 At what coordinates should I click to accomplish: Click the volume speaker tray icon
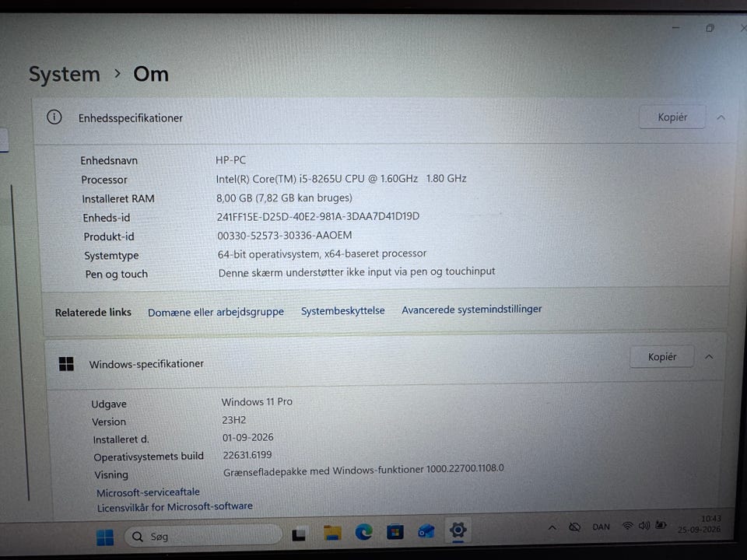coord(644,526)
